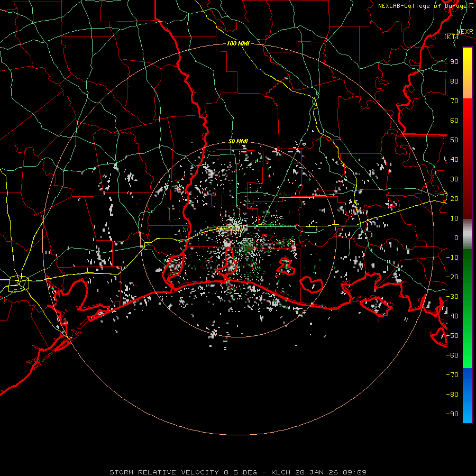Screen dimensions: 476x476
Task: Click the 0 value on the velocity scale
Action: click(x=456, y=237)
